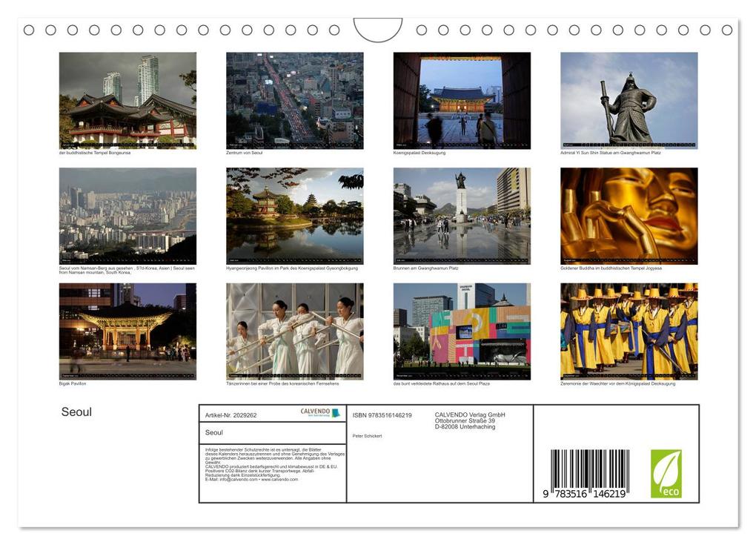Click the CALVENDO logo
The height and width of the screenshot is (545, 756).
pyautogui.click(x=314, y=412)
